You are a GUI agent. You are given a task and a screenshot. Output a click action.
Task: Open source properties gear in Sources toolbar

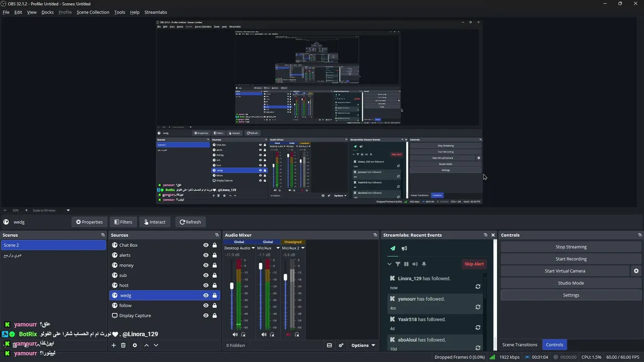(135, 345)
